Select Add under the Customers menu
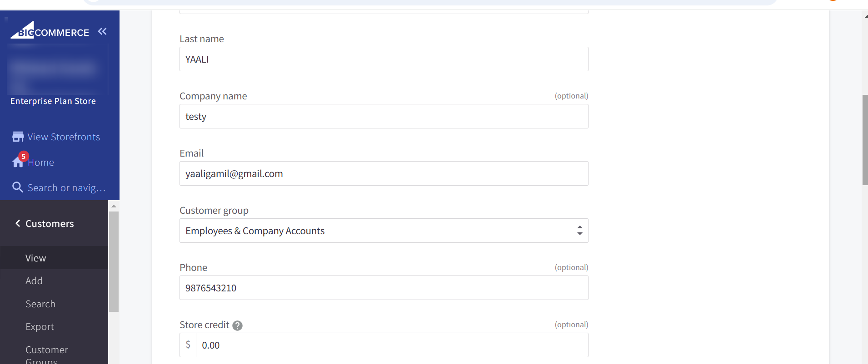The image size is (868, 364). coord(34,280)
